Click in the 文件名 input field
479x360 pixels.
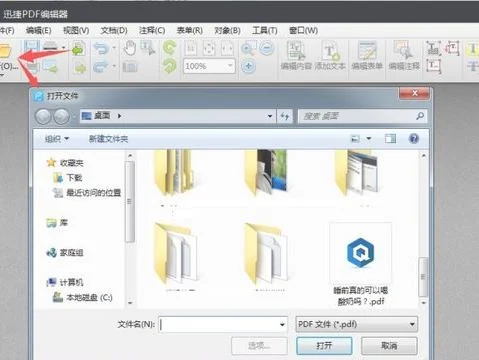coord(219,324)
